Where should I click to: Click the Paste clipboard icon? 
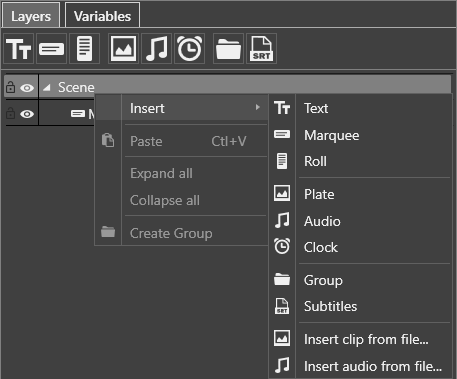coord(108,140)
